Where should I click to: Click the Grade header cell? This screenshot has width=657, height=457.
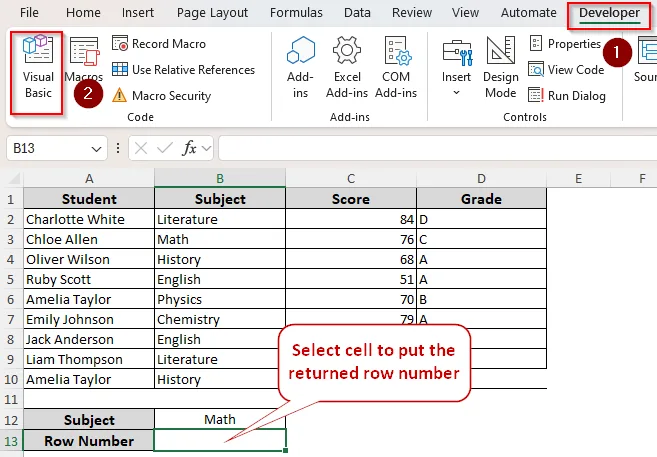point(481,199)
